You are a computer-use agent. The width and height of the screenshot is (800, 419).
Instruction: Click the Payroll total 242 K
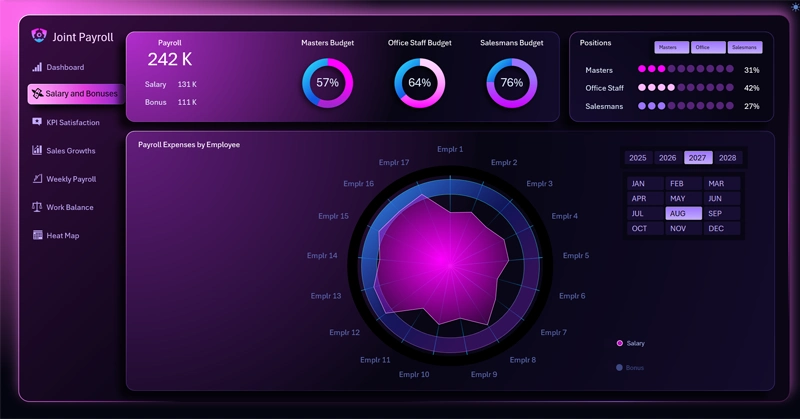coord(170,59)
